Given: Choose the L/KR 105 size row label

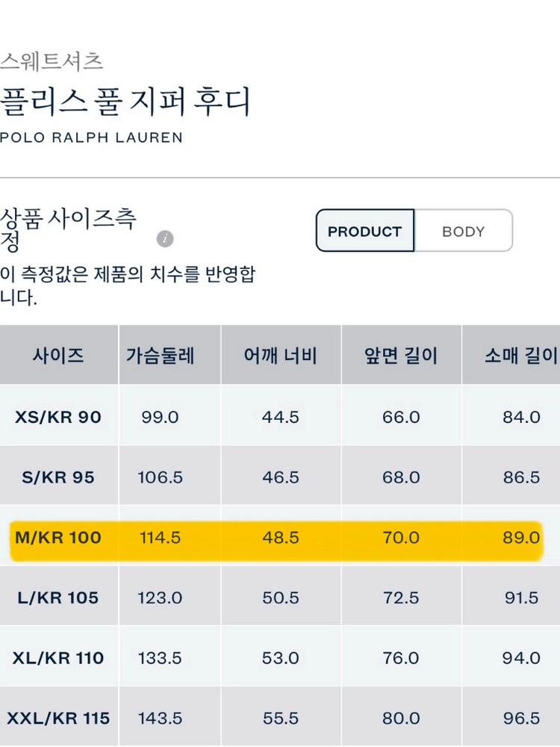Looking at the screenshot, I should tap(58, 598).
